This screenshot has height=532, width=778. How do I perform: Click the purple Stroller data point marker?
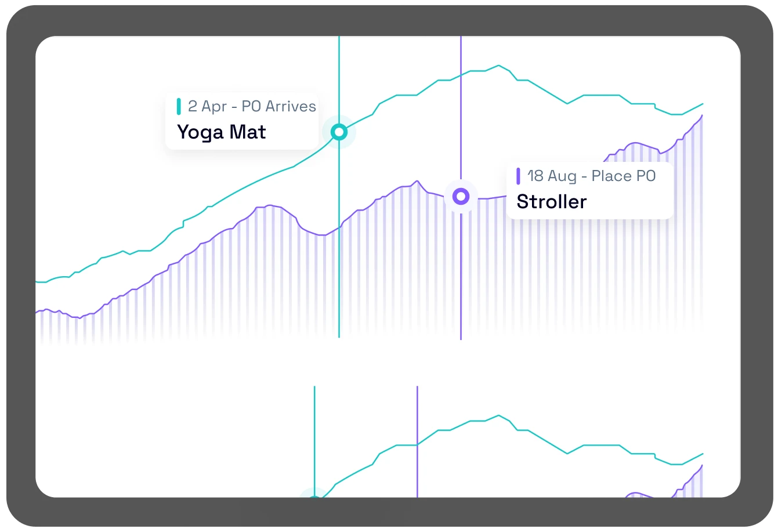tap(461, 197)
